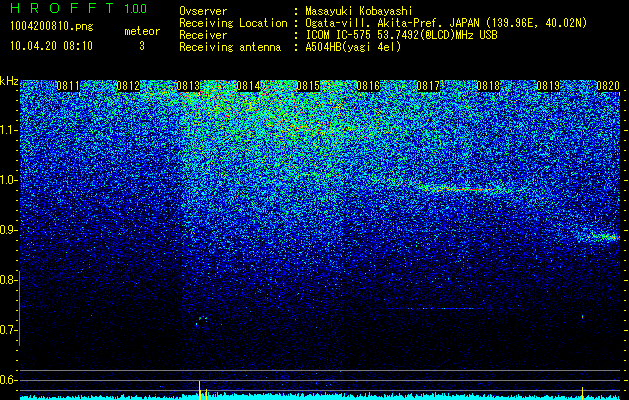Click the 0.9 kHz axis label
The width and height of the screenshot is (629, 400).
tap(8, 230)
